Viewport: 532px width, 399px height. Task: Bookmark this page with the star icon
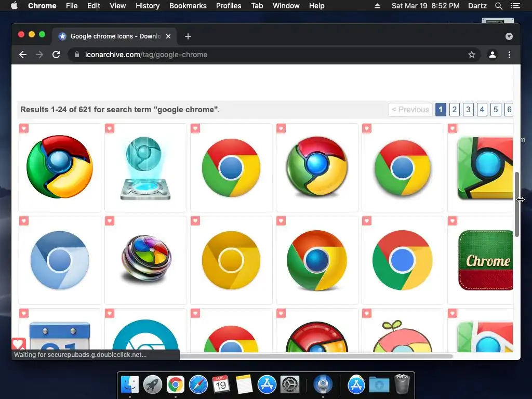tap(472, 55)
